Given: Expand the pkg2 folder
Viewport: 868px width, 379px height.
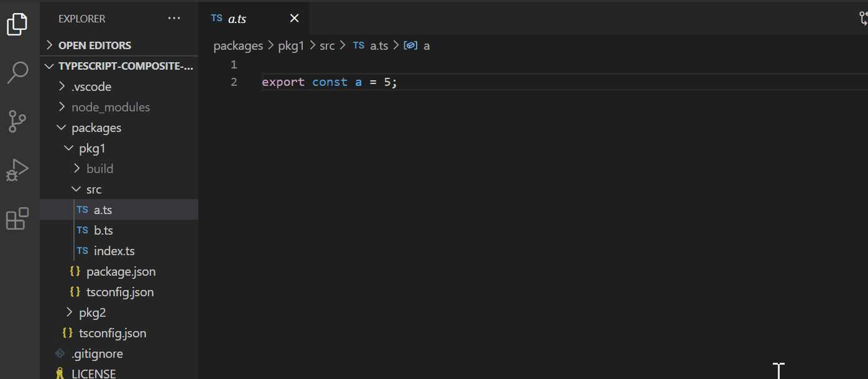Looking at the screenshot, I should (x=68, y=312).
